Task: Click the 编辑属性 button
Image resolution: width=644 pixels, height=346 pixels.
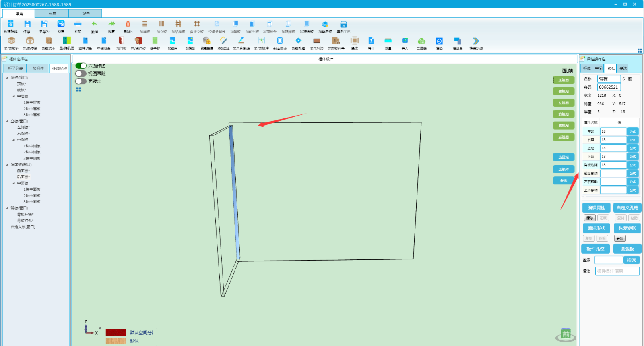Action: click(x=596, y=208)
